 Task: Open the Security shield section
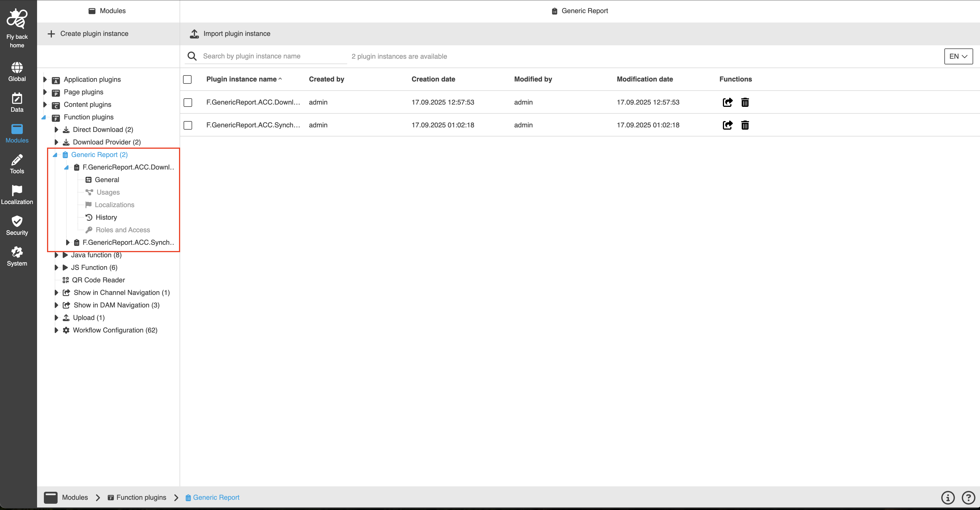click(x=17, y=225)
